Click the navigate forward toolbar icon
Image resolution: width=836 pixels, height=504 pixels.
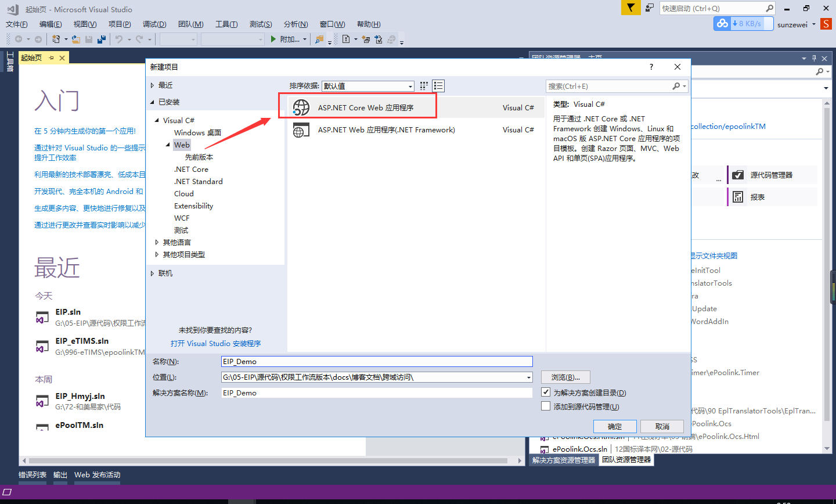click(38, 39)
